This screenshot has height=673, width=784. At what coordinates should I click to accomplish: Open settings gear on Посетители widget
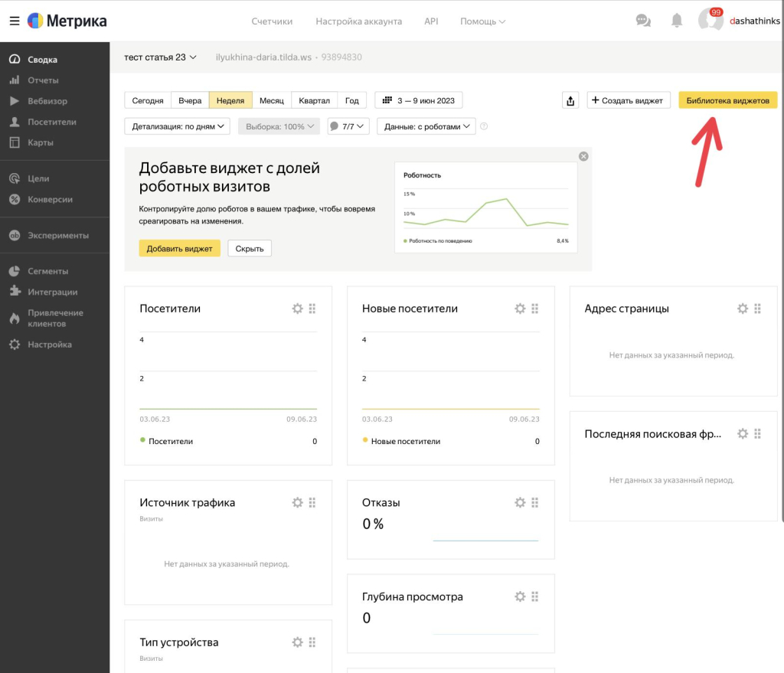(298, 309)
